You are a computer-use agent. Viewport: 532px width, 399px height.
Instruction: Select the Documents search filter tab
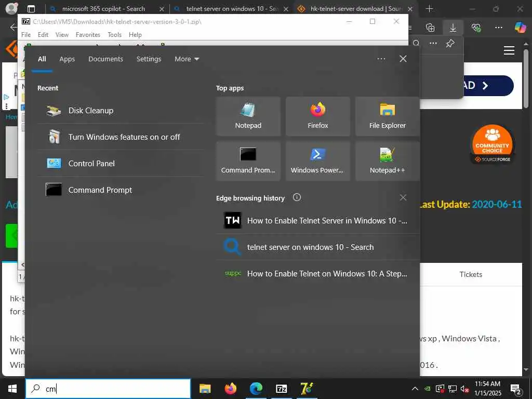point(106,59)
